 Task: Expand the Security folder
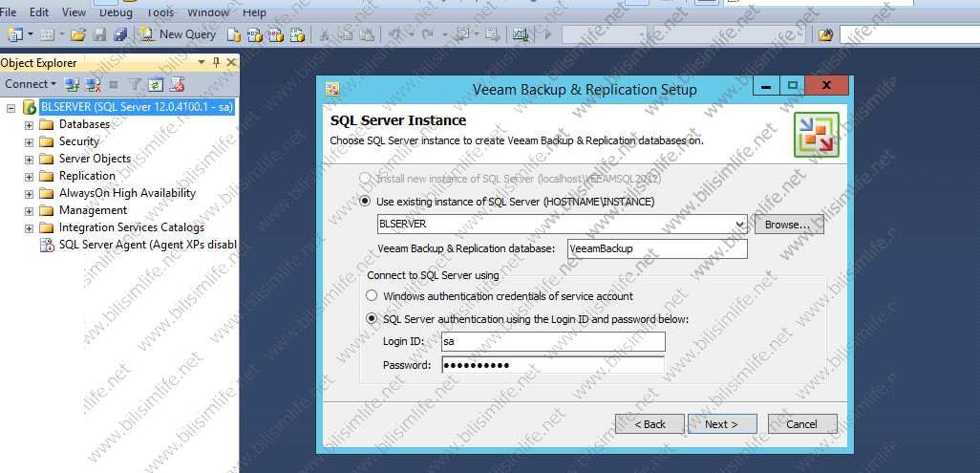coord(29,142)
